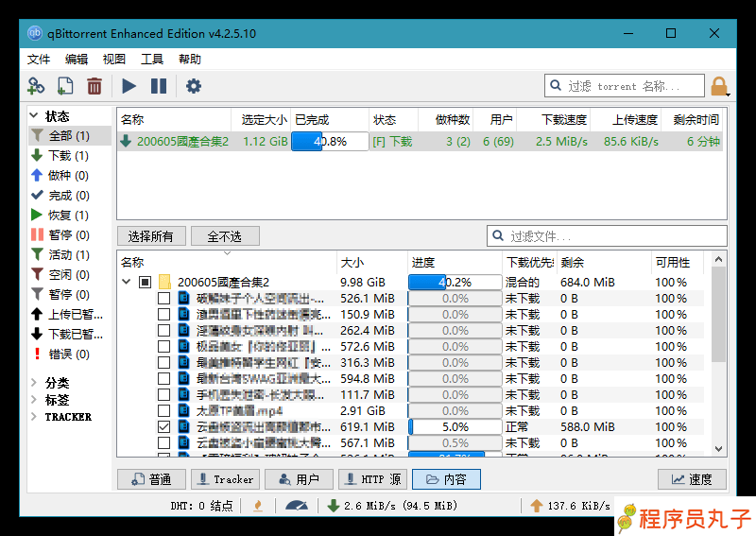The image size is (756, 536).
Task: Check the 594.8 MiB file checkbox
Action: [x=163, y=379]
